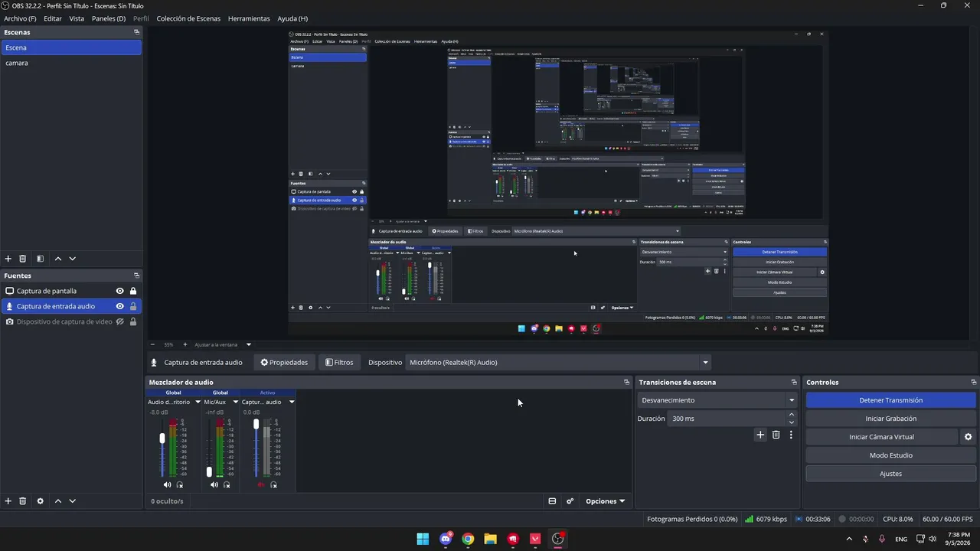Show the Dispositivo de captura de video source

pos(119,321)
